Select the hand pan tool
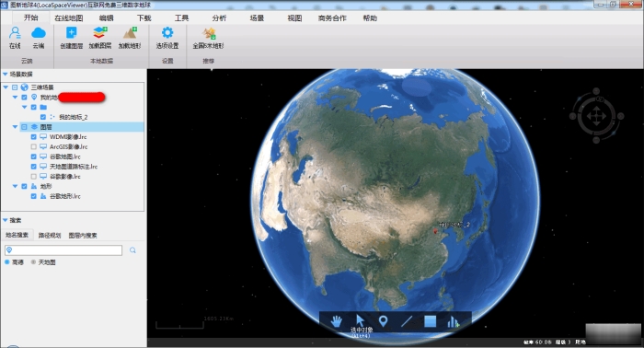 coord(337,321)
